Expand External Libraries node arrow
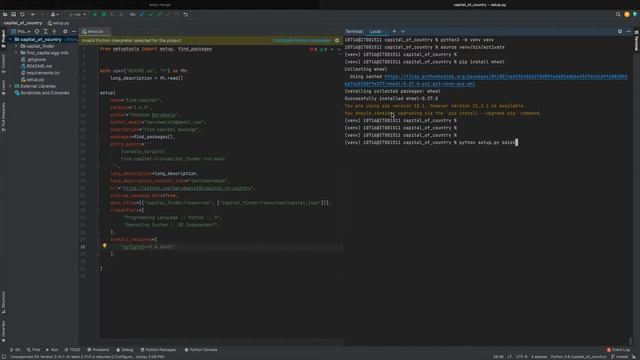This screenshot has height=360, width=640. point(11,86)
